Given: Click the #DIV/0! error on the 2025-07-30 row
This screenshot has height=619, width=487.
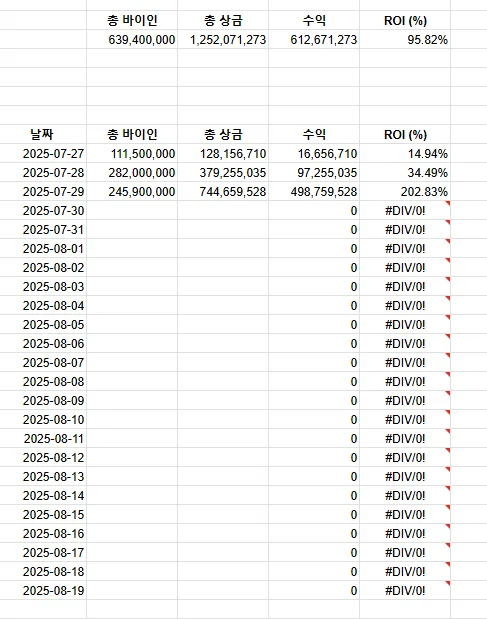Looking at the screenshot, I should click(405, 210).
